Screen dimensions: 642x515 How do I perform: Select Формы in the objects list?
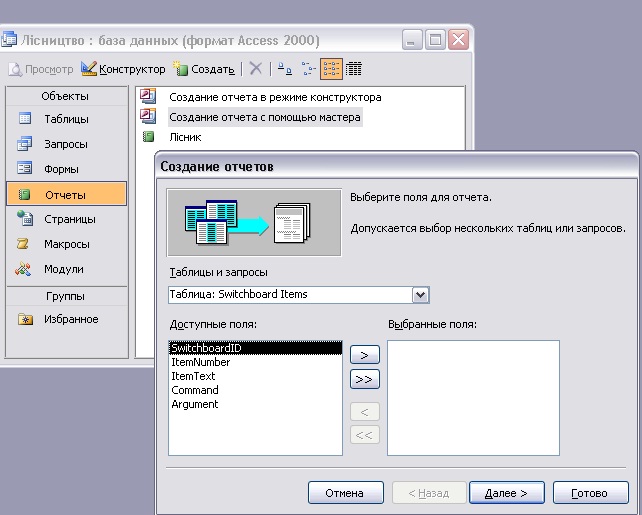pos(66,169)
